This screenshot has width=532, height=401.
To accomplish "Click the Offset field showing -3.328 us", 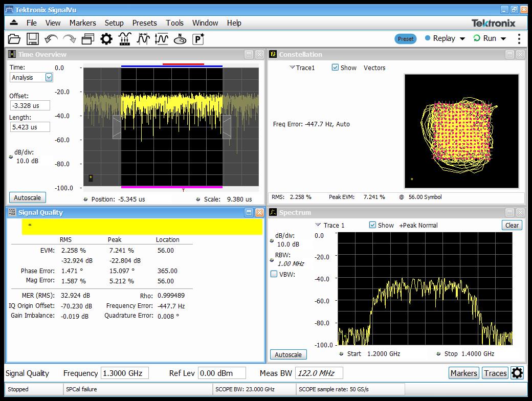I will pyautogui.click(x=30, y=105).
